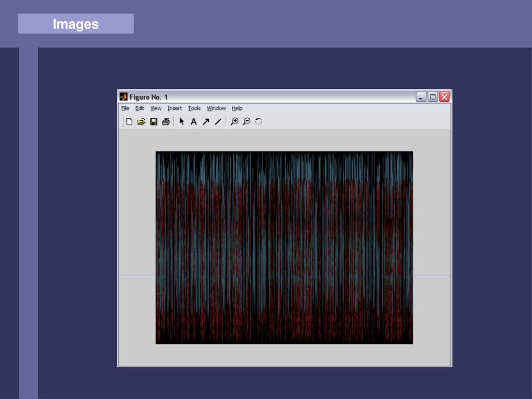The image size is (532, 399).
Task: Save the figure using the floppy icon
Action: (154, 121)
